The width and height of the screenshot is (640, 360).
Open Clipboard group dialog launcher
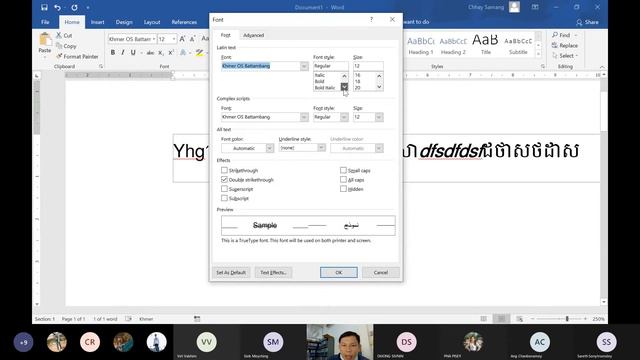(101, 66)
